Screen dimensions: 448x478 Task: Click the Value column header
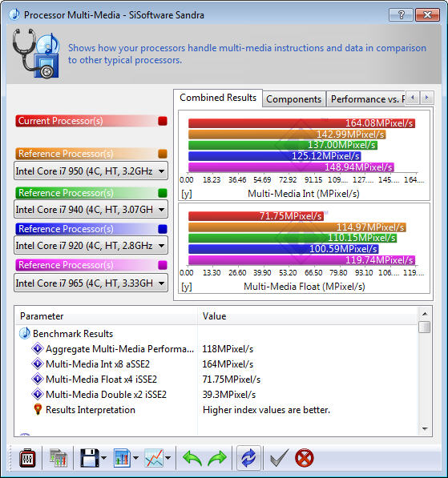pyautogui.click(x=308, y=316)
